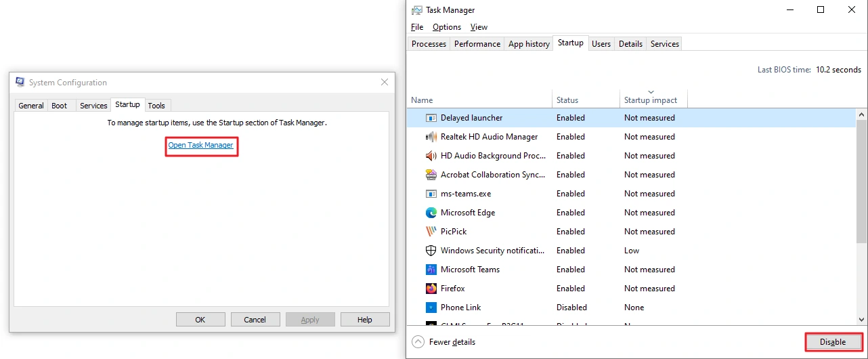Select the Realtek HD Audio Manager entry
868x359 pixels.
[489, 137]
